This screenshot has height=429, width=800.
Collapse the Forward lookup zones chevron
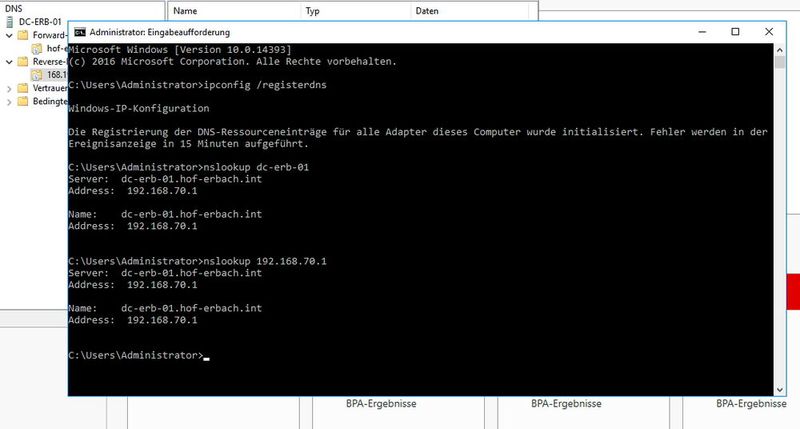[9, 36]
